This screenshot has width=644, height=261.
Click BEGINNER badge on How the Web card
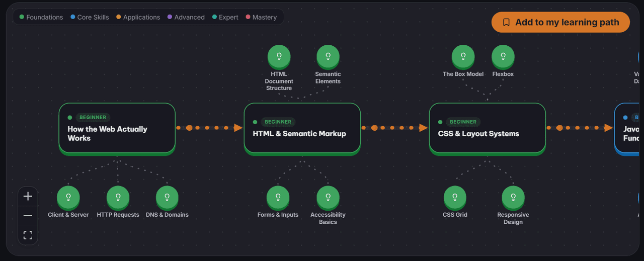click(x=93, y=117)
